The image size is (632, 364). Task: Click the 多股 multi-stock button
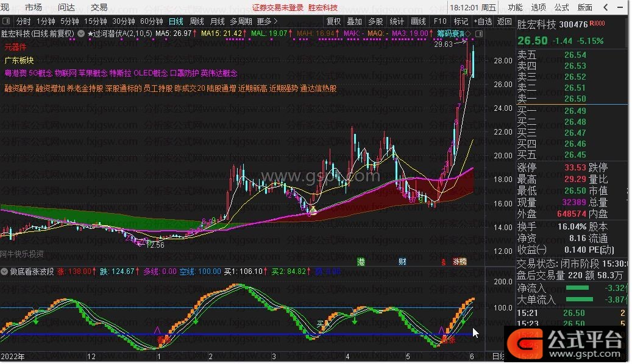tap(375, 21)
